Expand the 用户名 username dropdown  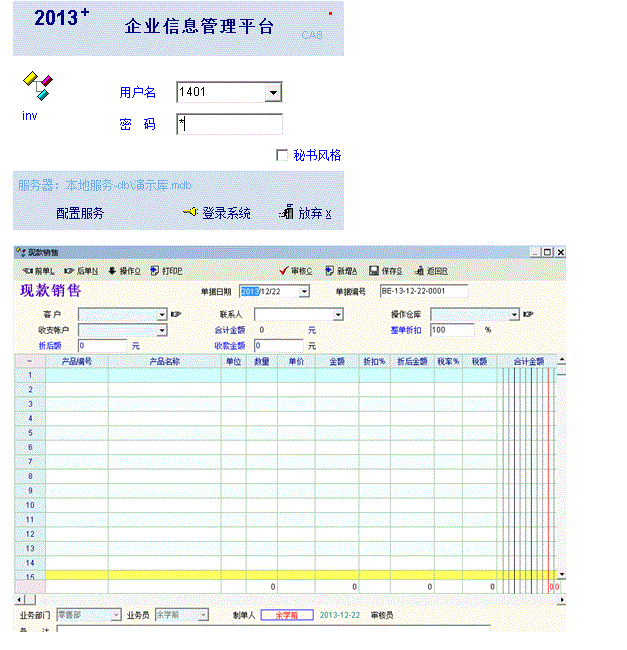click(273, 93)
